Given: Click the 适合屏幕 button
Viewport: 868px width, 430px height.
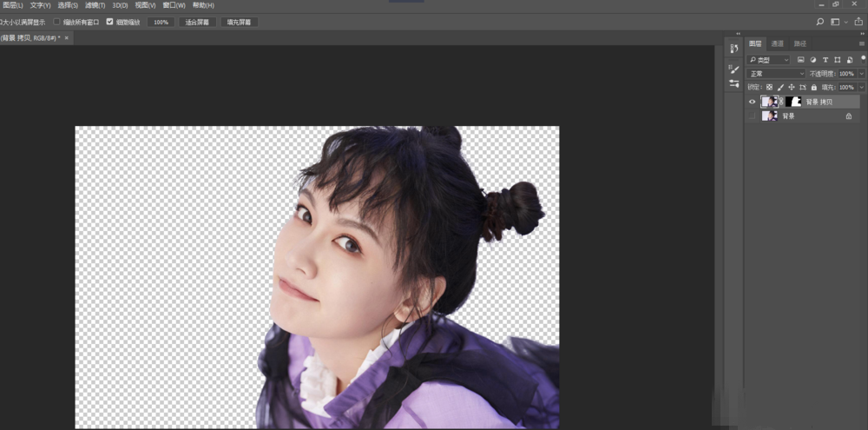Looking at the screenshot, I should pos(198,23).
